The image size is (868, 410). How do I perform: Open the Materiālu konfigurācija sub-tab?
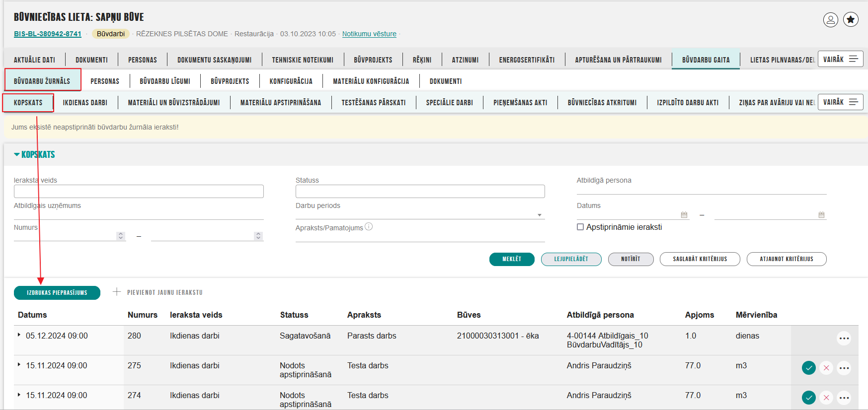pyautogui.click(x=371, y=81)
